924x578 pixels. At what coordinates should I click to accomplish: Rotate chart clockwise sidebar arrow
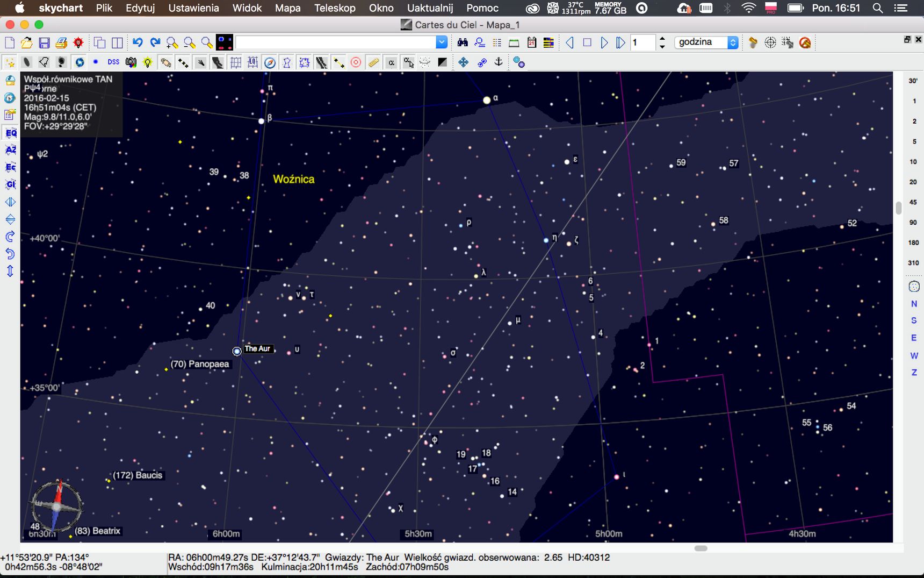[x=10, y=237]
